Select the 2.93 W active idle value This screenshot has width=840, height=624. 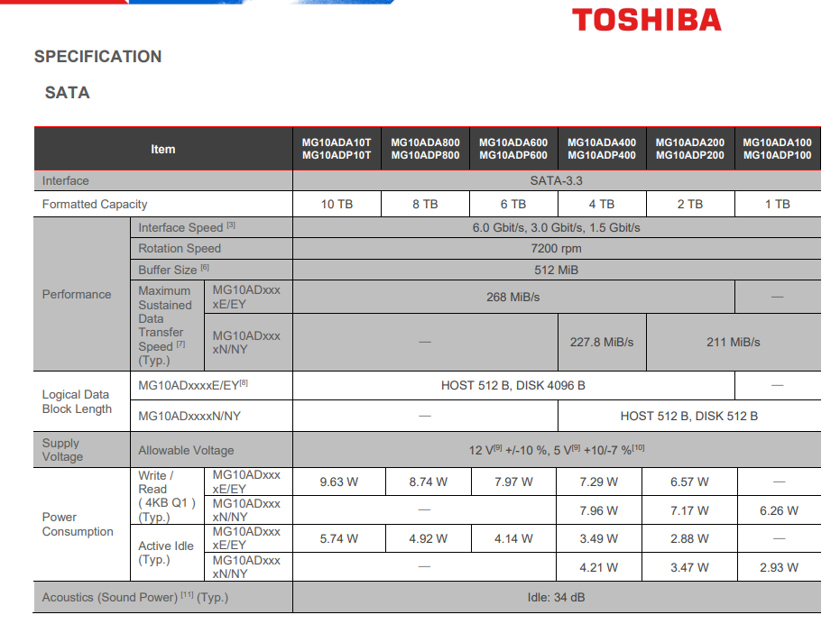coord(779,568)
